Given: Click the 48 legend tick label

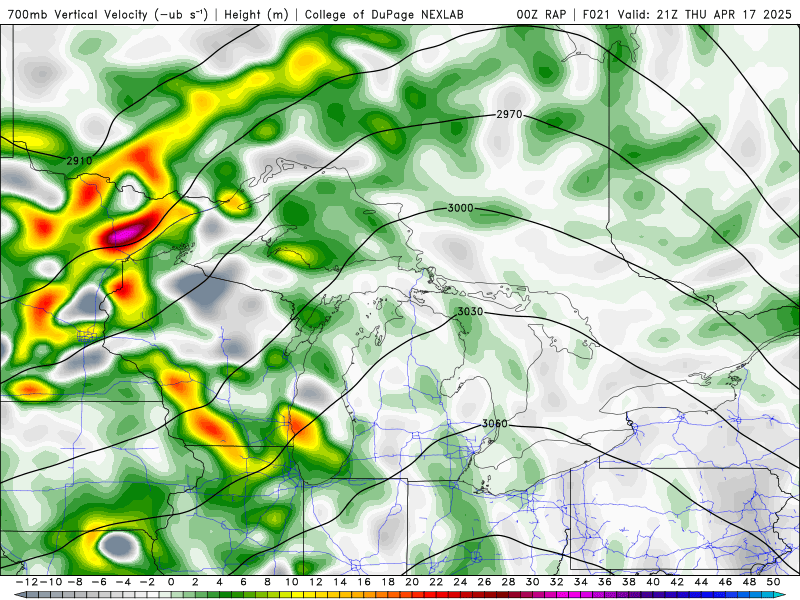Looking at the screenshot, I should pyautogui.click(x=749, y=582).
